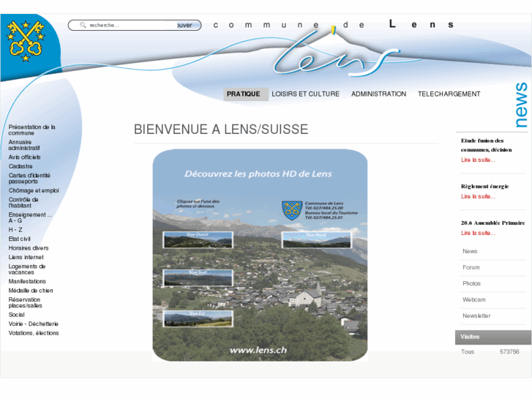Screen dimensions: 532x399
Task: Click Lire la suite under Etude fusion
Action: click(478, 160)
